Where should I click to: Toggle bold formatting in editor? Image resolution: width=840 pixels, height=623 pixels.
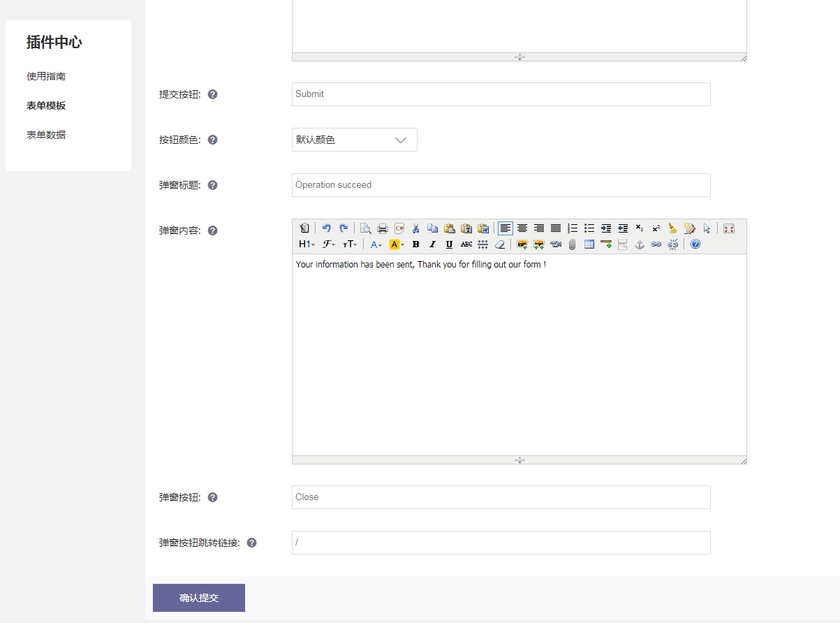tap(415, 244)
